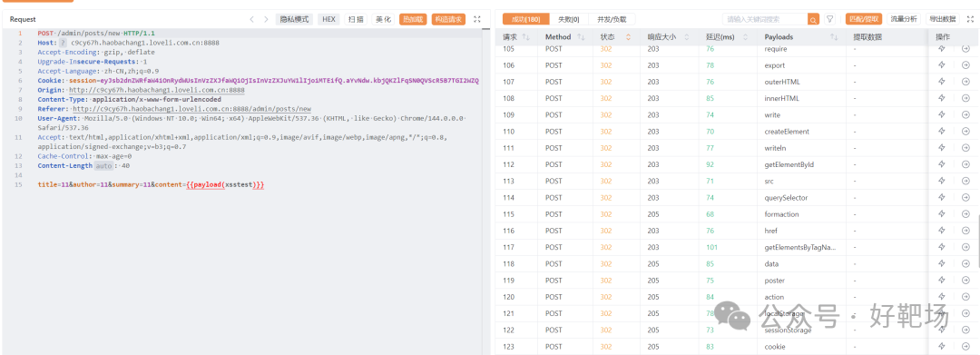Open 流量分析 traffic analysis
Viewport: 980px width, 355px height.
pos(904,19)
